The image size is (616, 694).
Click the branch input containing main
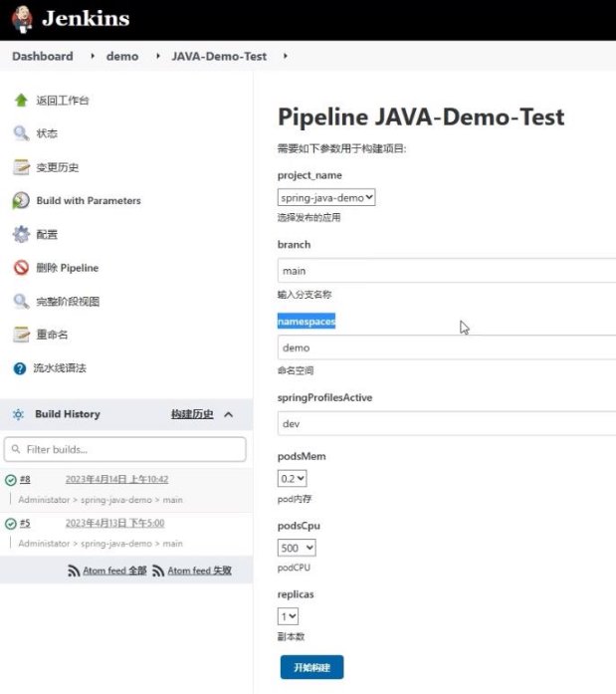(x=447, y=271)
